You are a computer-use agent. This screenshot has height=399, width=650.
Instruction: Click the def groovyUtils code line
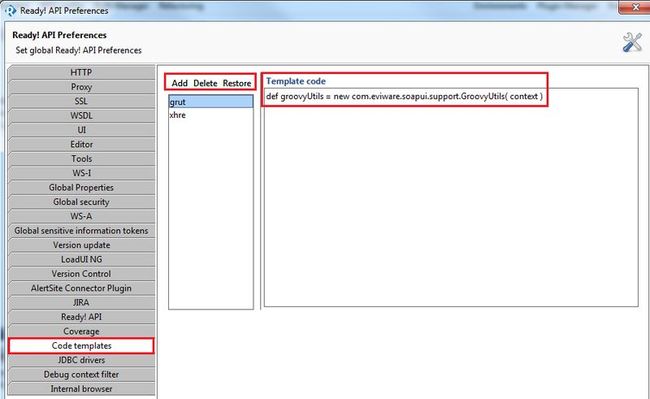(404, 96)
